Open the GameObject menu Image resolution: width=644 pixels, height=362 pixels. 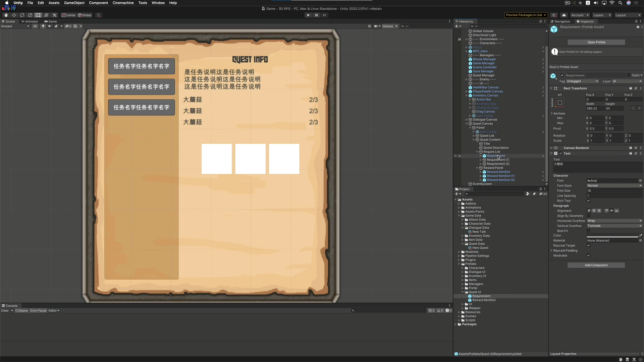click(74, 3)
